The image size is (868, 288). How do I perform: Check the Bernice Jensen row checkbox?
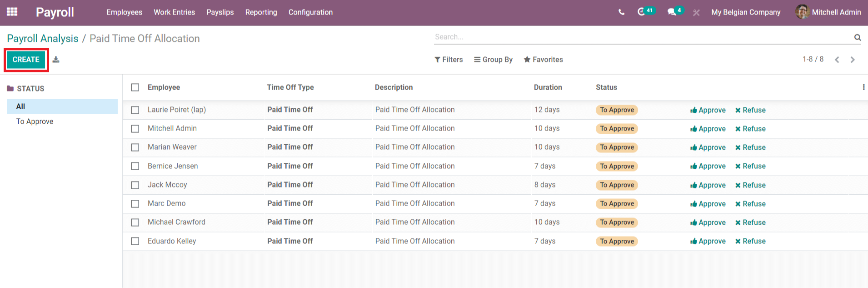point(135,166)
